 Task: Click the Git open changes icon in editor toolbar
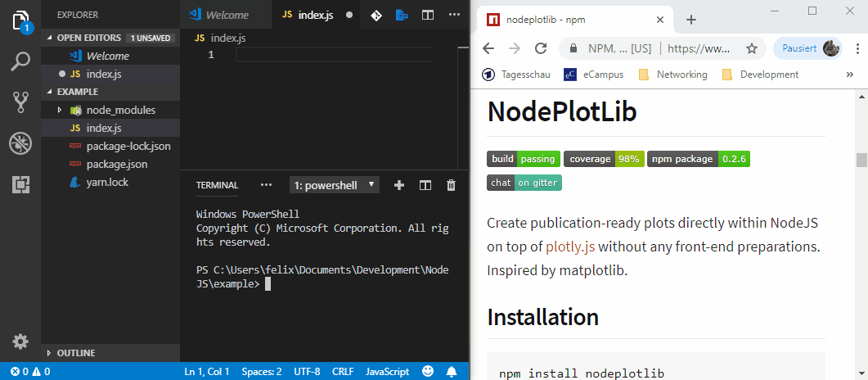(376, 15)
